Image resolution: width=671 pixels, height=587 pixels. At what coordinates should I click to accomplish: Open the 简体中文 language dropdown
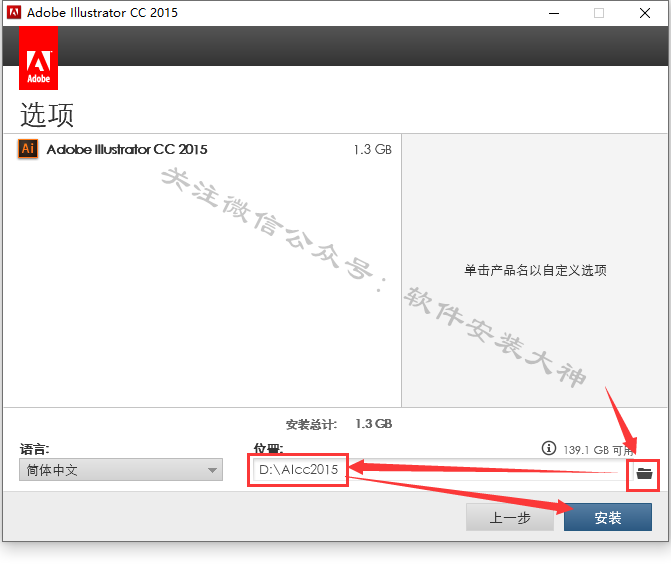(x=121, y=470)
